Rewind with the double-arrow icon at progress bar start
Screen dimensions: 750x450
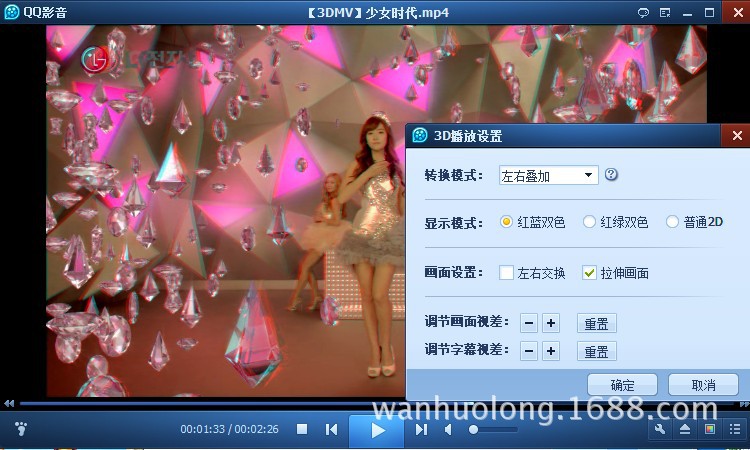pyautogui.click(x=9, y=404)
